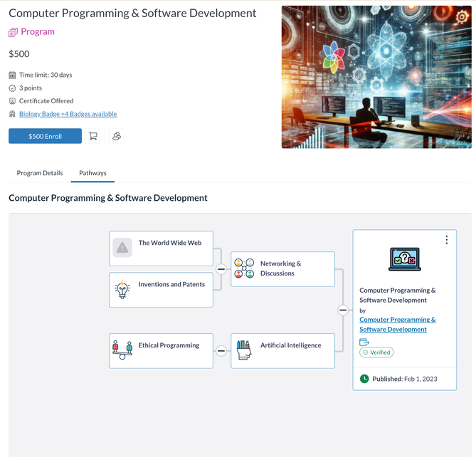Click the program banner image
Viewport: 476px width, 460px height.
[376, 77]
